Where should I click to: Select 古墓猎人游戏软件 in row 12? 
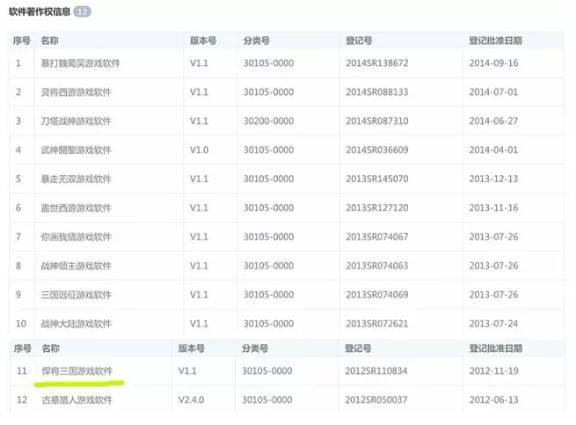[x=77, y=400]
